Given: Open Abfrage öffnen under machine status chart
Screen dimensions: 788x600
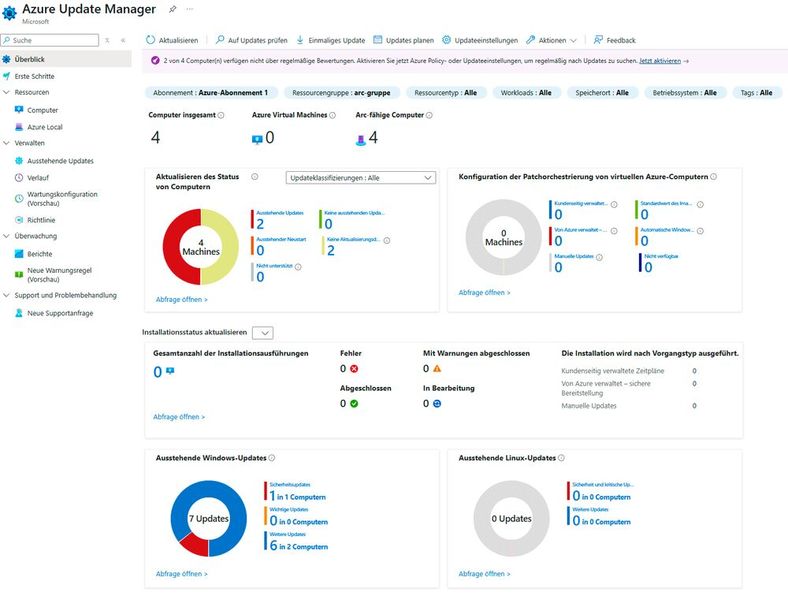Looking at the screenshot, I should coord(181,299).
